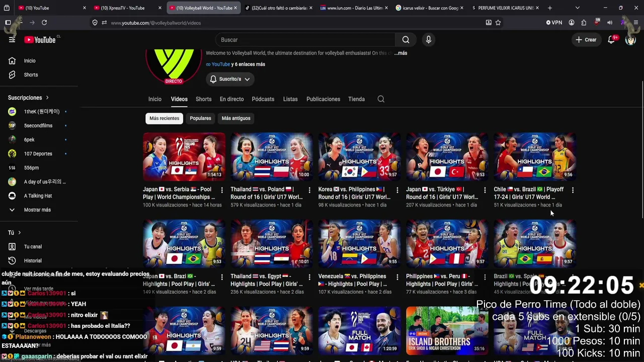Screen dimensions: 644x362
Task: Click the search magnifier button
Action: [406, 40]
